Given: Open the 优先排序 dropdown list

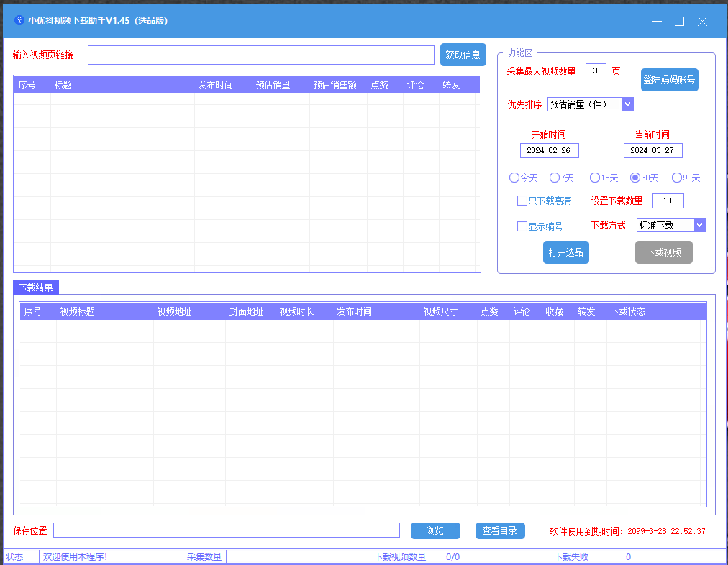Looking at the screenshot, I should coord(627,104).
